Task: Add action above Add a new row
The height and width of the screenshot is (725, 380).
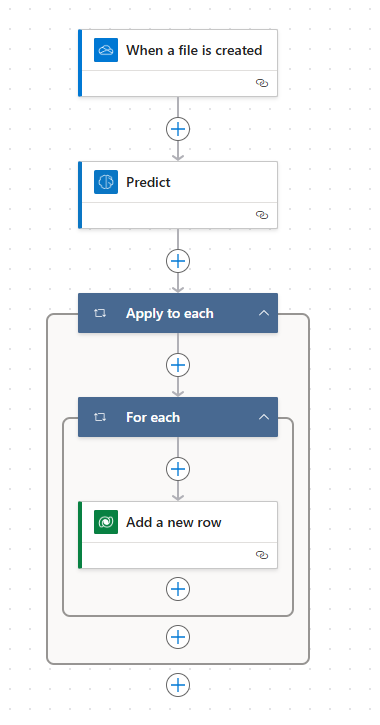Action: click(x=178, y=469)
